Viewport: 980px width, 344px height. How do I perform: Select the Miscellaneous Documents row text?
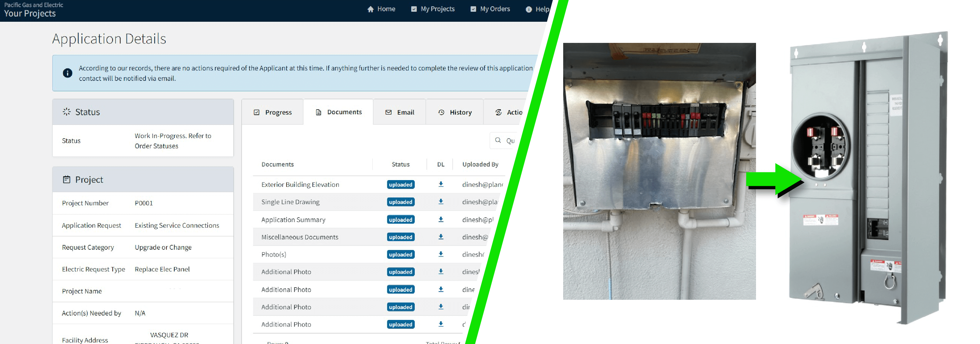pyautogui.click(x=300, y=237)
